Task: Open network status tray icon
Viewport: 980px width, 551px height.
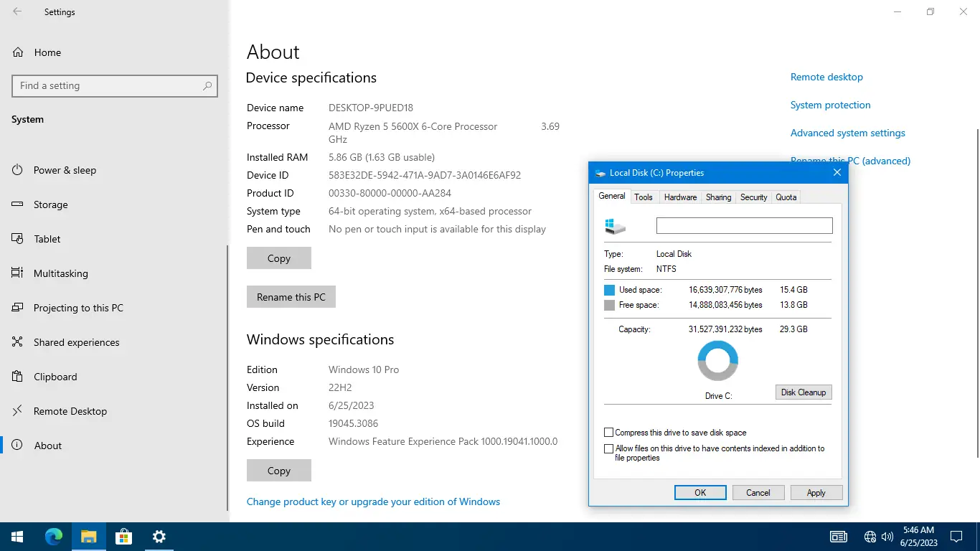Action: (x=870, y=537)
